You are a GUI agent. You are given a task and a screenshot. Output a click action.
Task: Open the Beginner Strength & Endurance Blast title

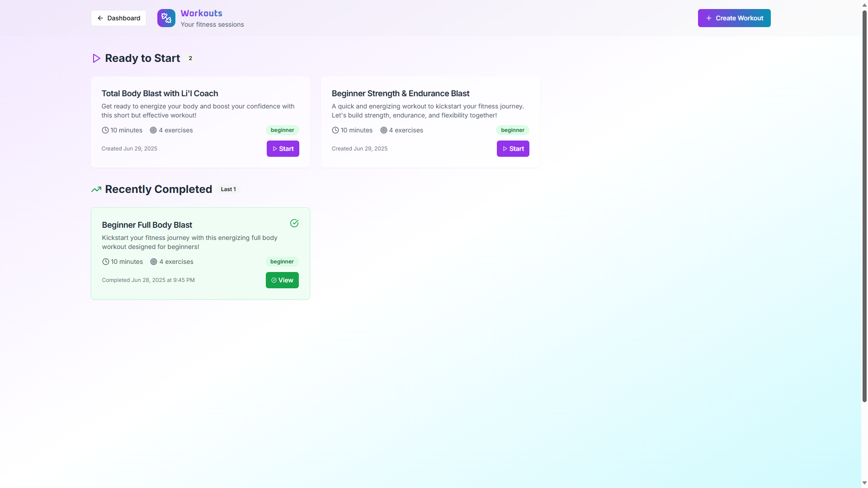(400, 94)
